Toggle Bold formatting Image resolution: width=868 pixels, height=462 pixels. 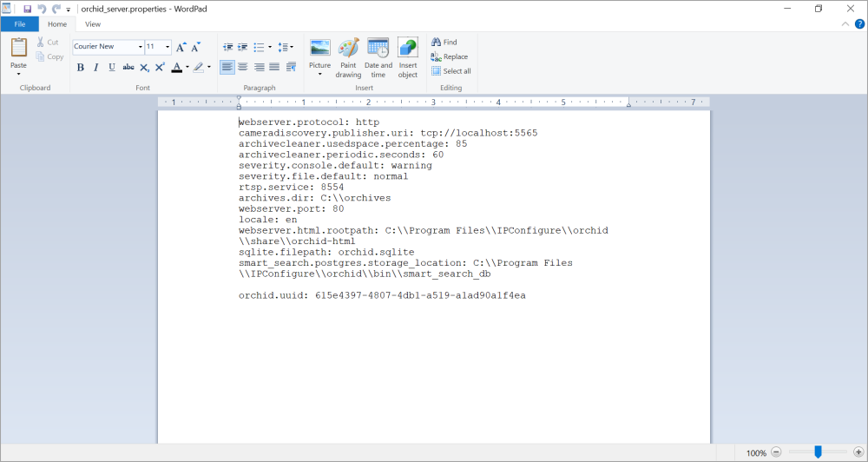pos(80,67)
